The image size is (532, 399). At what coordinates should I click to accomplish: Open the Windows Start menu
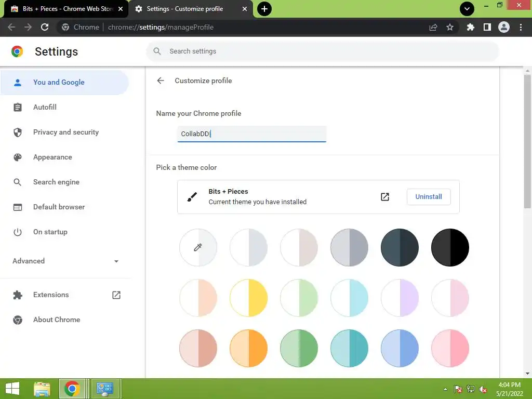pyautogui.click(x=12, y=389)
